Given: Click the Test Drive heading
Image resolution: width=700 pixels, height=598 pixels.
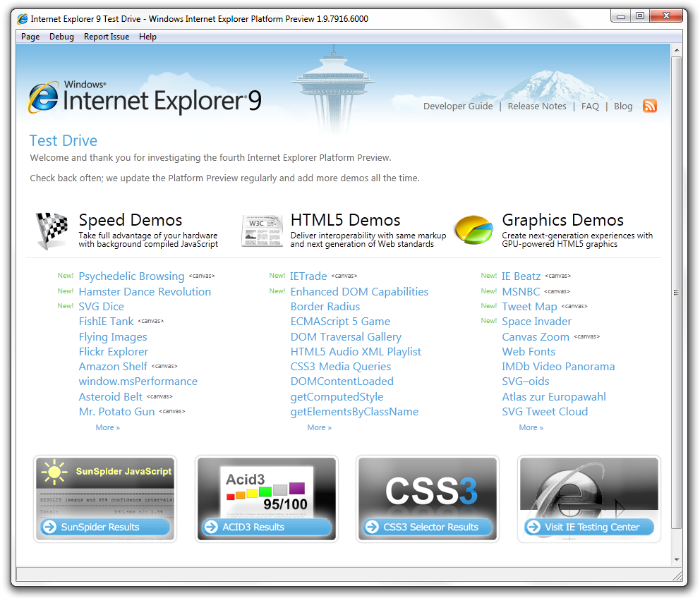Looking at the screenshot, I should [64, 140].
